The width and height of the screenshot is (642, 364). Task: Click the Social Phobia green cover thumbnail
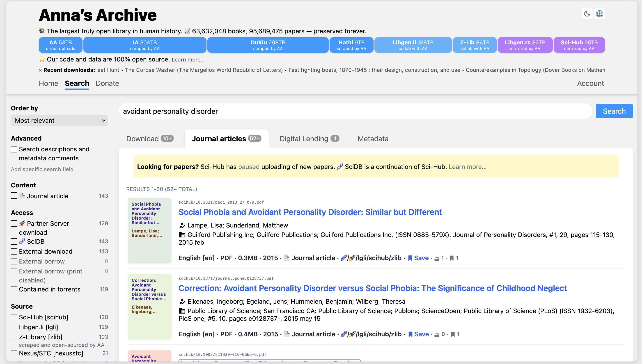[x=149, y=230]
